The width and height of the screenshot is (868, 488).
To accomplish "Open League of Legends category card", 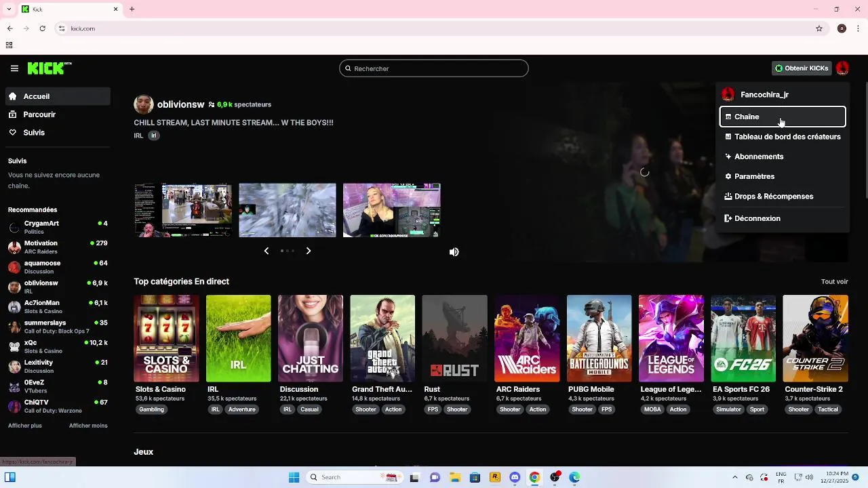I will (x=671, y=338).
